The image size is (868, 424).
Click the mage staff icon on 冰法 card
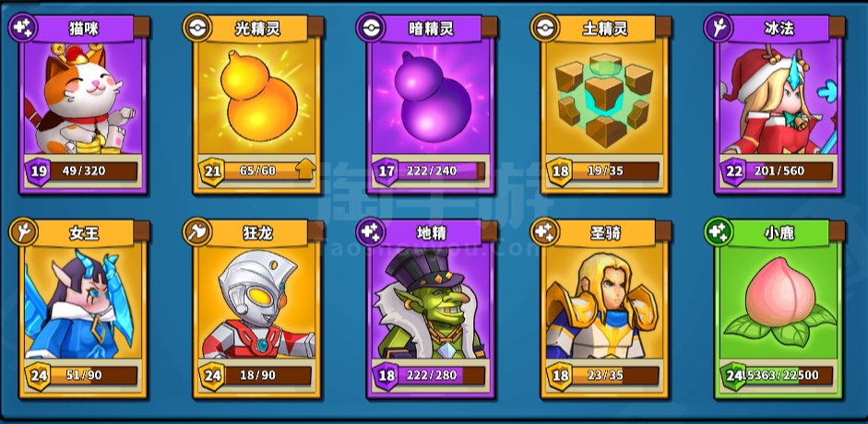click(719, 28)
